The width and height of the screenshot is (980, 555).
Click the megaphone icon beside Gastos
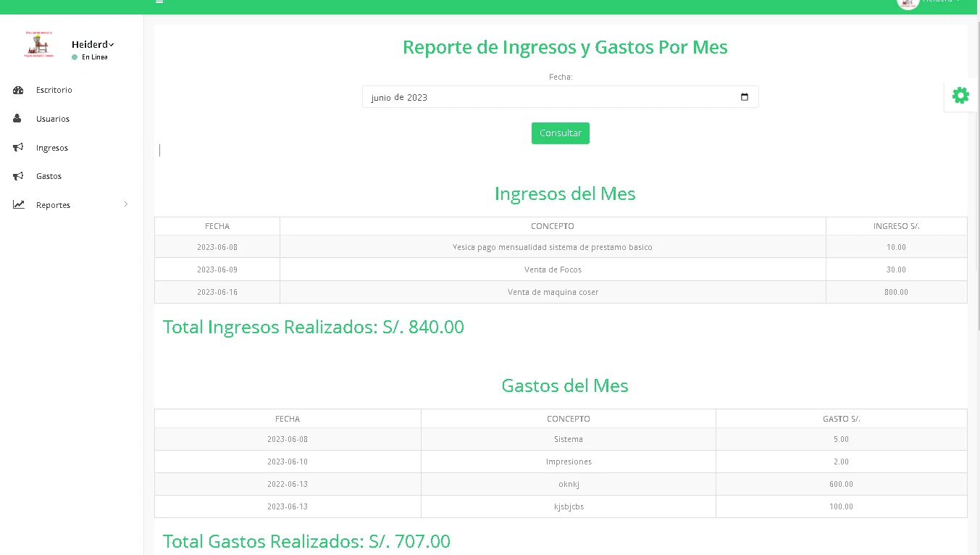pos(18,175)
